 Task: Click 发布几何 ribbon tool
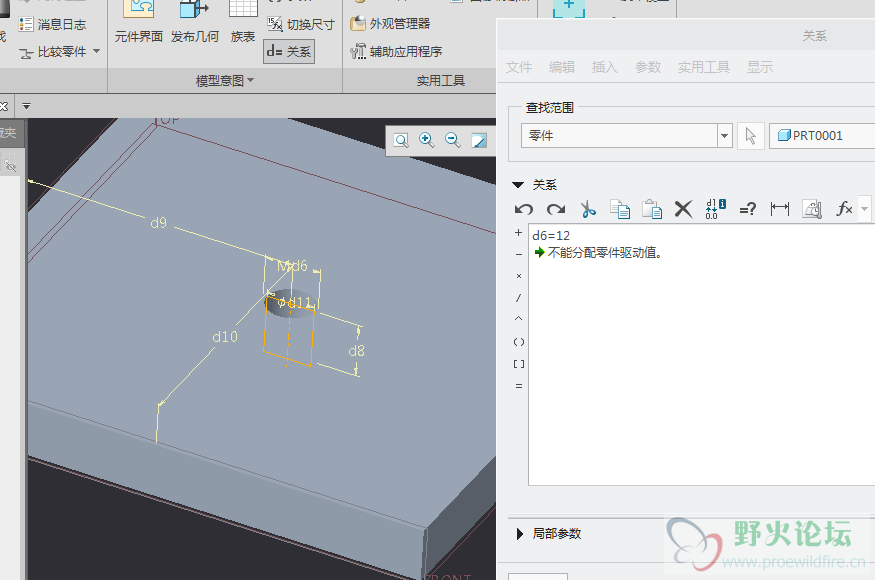coord(195,22)
